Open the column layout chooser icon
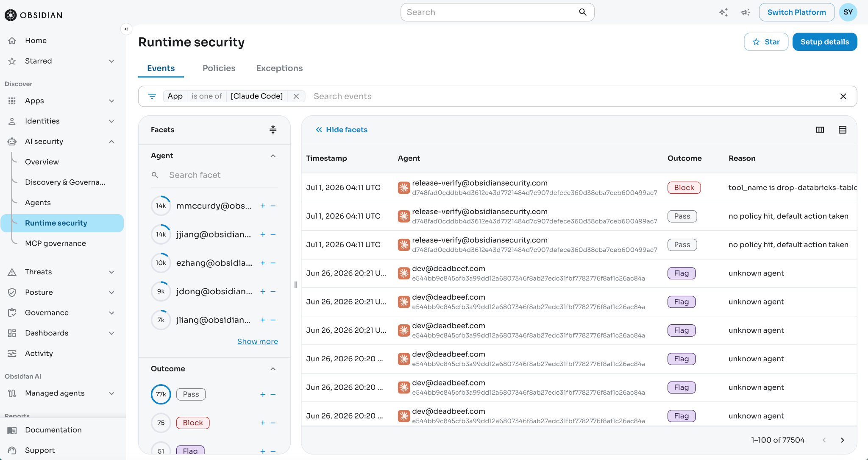 pyautogui.click(x=820, y=130)
